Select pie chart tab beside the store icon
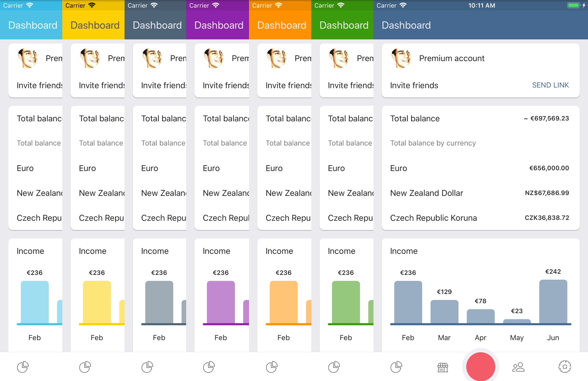The height and width of the screenshot is (381, 588). (x=396, y=367)
